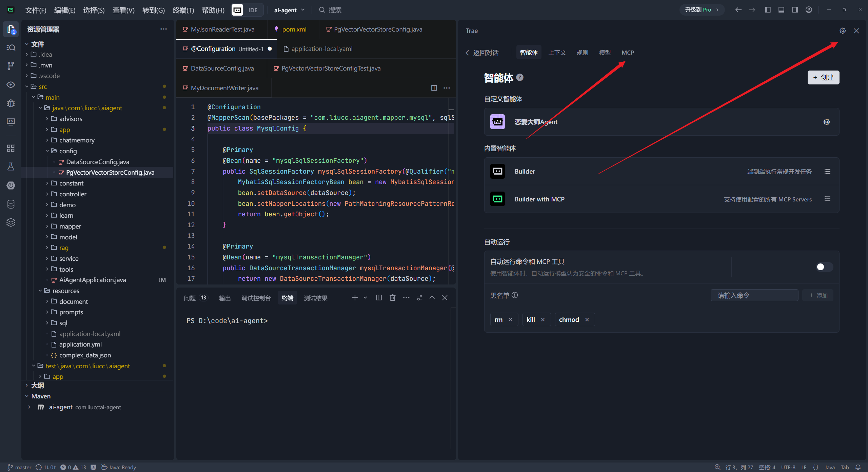Click the 创建 agent button

(x=823, y=78)
